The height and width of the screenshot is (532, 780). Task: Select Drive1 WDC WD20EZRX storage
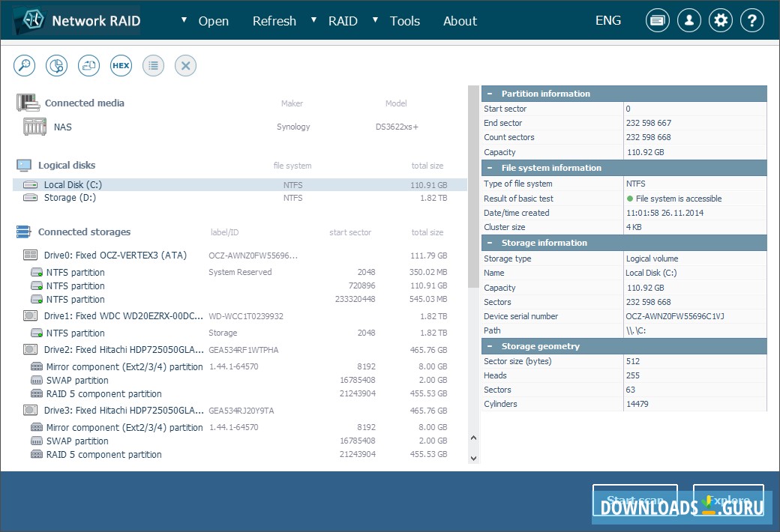tap(124, 316)
